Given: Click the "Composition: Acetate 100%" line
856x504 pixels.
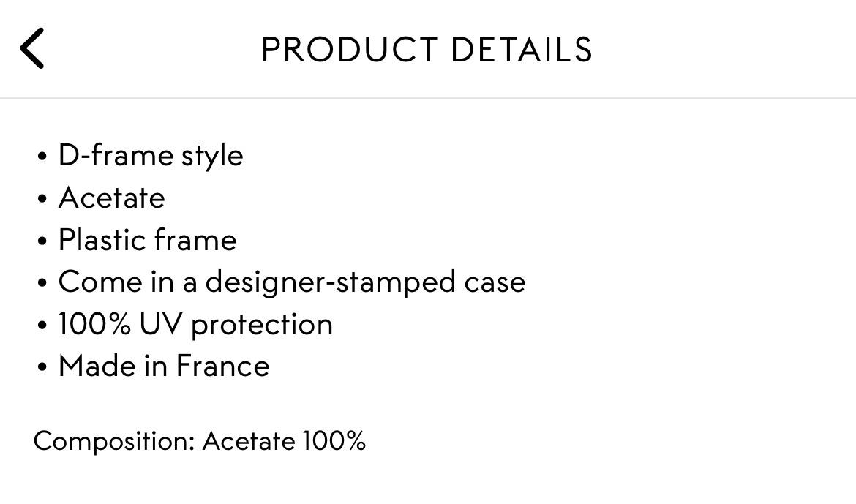Looking at the screenshot, I should pyautogui.click(x=200, y=441).
